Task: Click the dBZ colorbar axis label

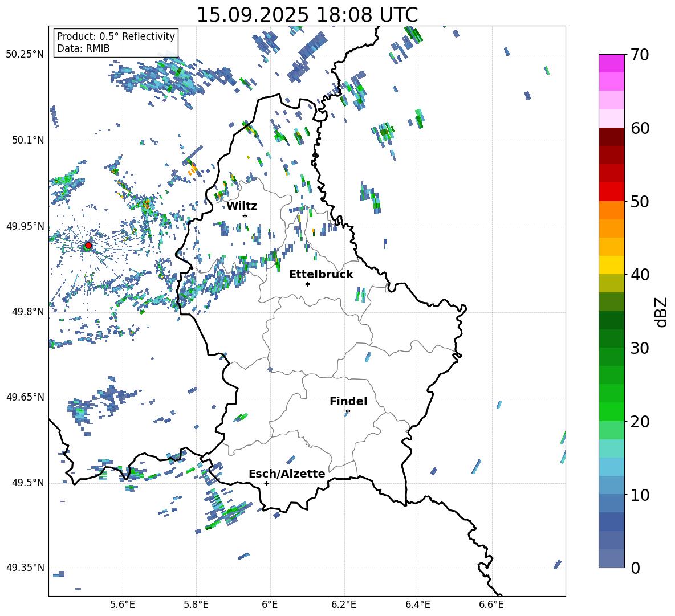Action: (x=661, y=312)
